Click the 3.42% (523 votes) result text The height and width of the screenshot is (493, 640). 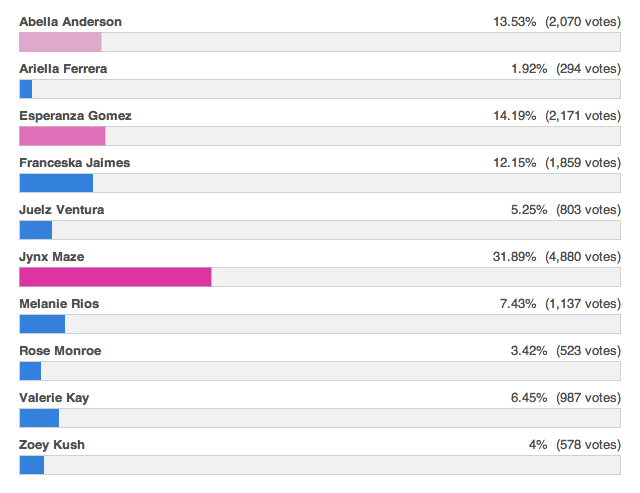(565, 351)
